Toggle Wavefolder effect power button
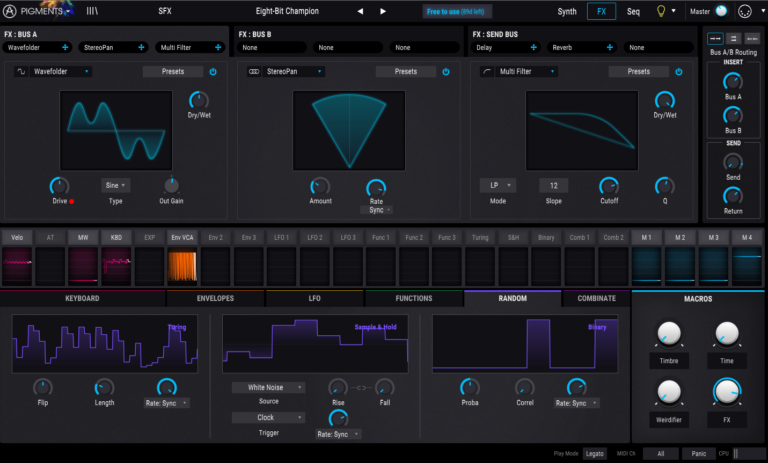Viewport: 768px width, 463px height. point(213,72)
